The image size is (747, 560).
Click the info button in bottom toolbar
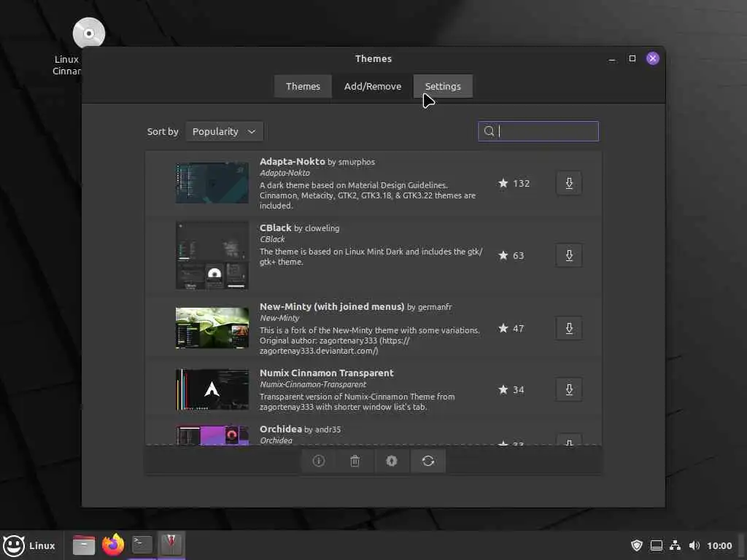point(319,461)
